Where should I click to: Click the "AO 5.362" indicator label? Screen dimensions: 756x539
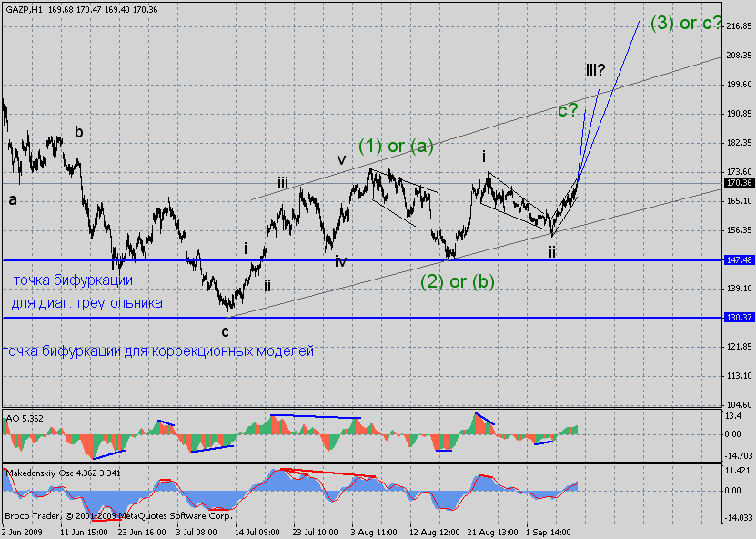point(24,419)
